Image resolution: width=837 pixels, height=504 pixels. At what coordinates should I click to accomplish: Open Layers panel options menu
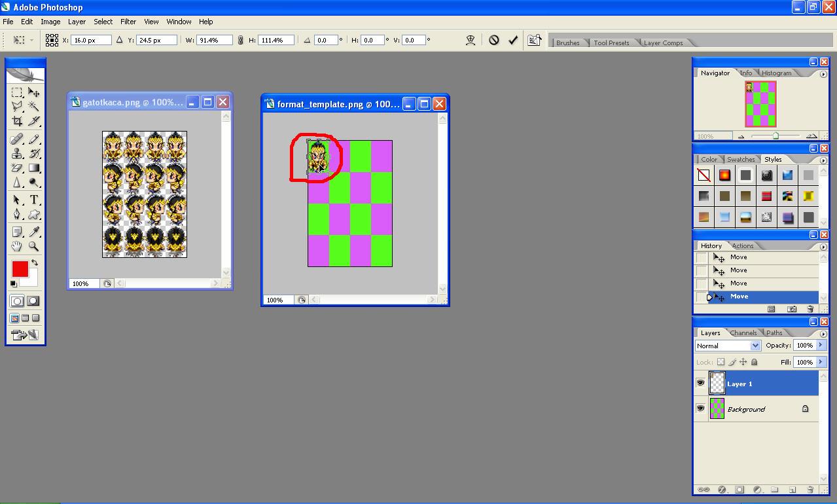click(x=823, y=334)
